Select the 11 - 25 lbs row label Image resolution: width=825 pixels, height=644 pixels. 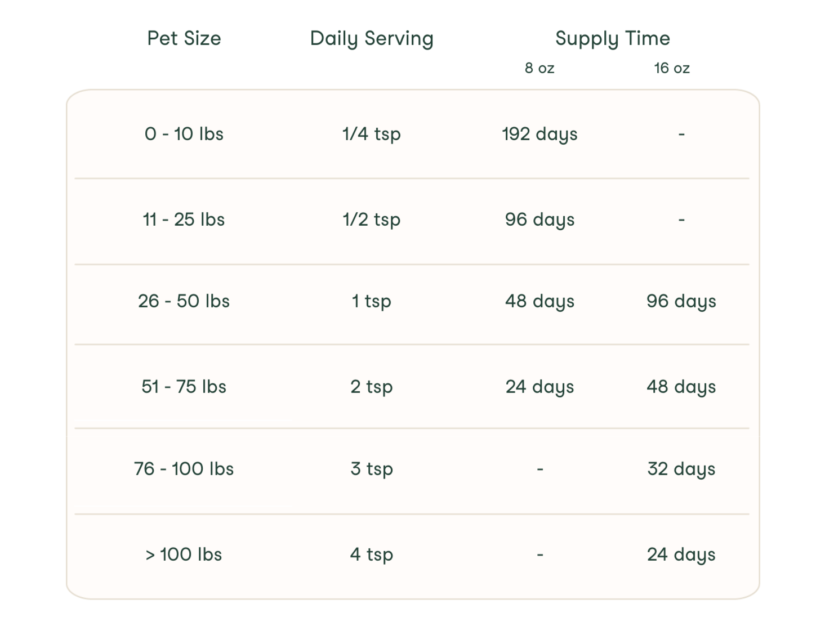click(184, 220)
